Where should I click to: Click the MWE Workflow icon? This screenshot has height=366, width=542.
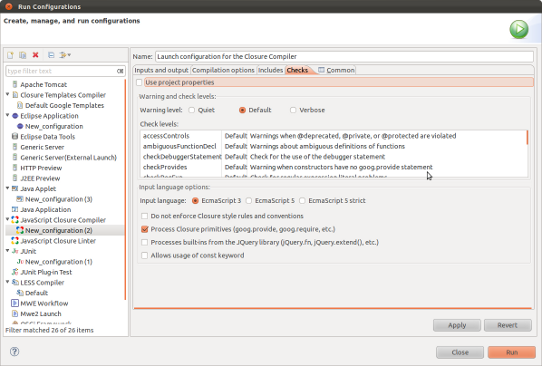coord(15,303)
